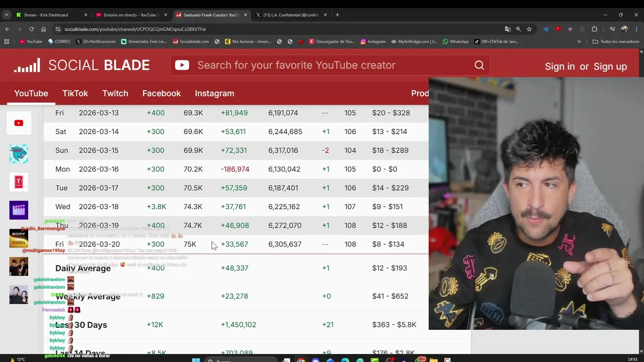The image size is (644, 362).
Task: Click the zoom magnifier icon in address bar
Action: tap(518, 29)
